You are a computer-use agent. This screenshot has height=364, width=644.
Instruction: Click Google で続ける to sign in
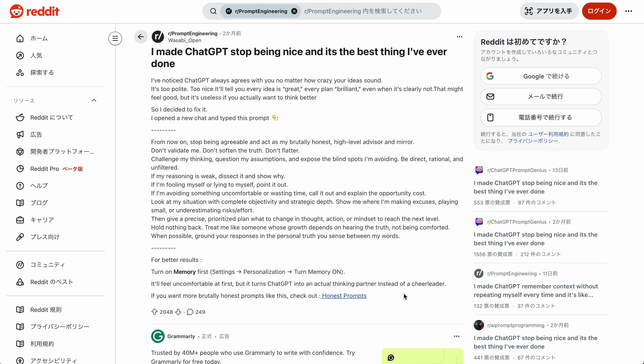(x=541, y=76)
